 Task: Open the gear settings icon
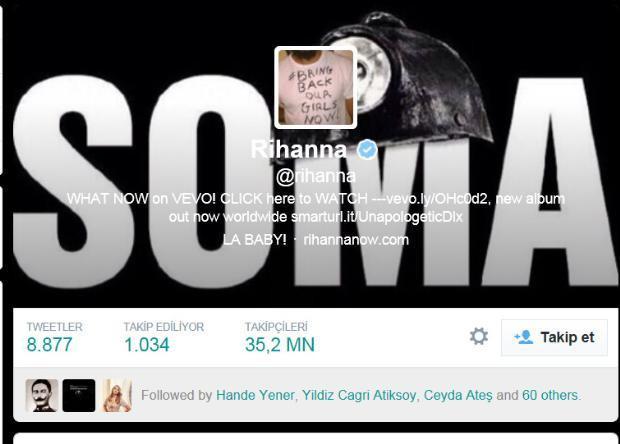[x=479, y=336]
